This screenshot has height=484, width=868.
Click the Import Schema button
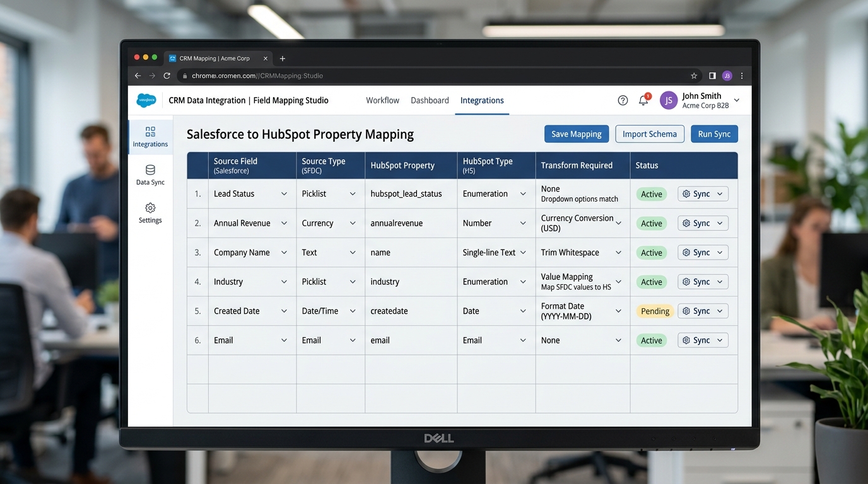(650, 134)
